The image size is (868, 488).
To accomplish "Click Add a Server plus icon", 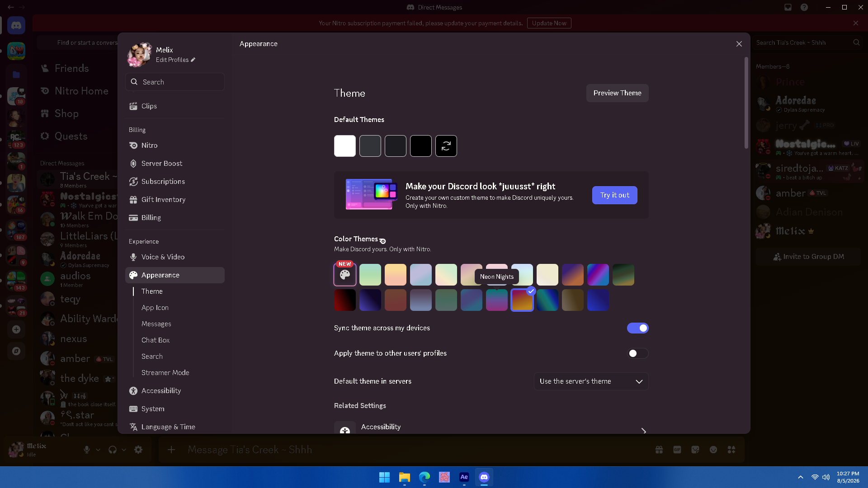I will point(16,329).
